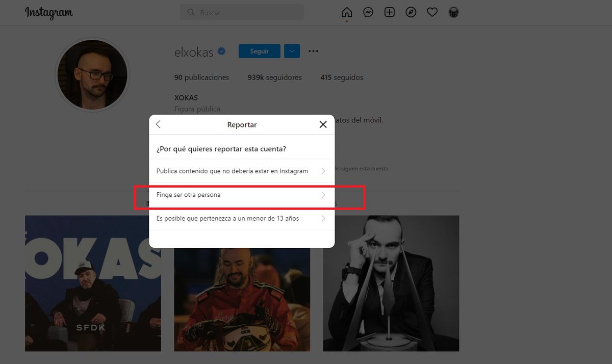Click the Buscar search field

click(242, 12)
